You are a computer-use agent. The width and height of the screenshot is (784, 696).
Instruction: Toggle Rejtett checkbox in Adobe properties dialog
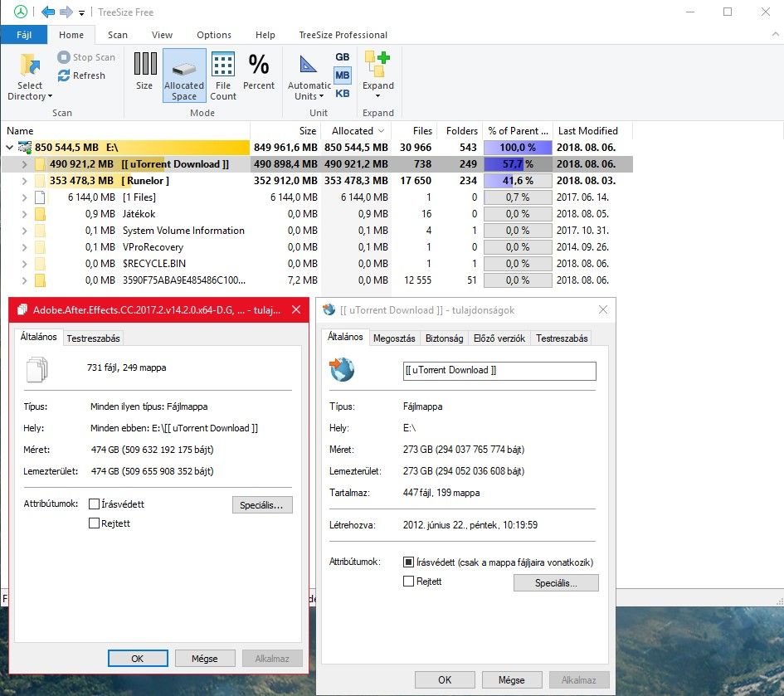coord(94,523)
